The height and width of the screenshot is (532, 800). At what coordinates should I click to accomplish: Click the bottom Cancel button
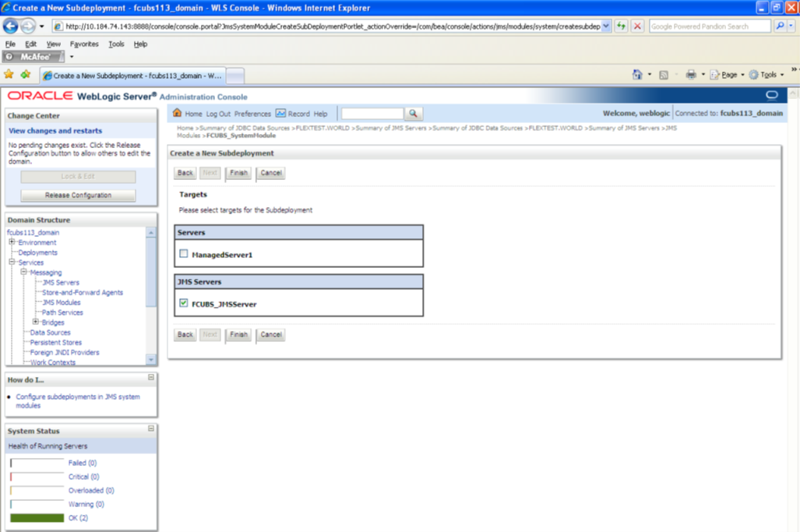271,335
